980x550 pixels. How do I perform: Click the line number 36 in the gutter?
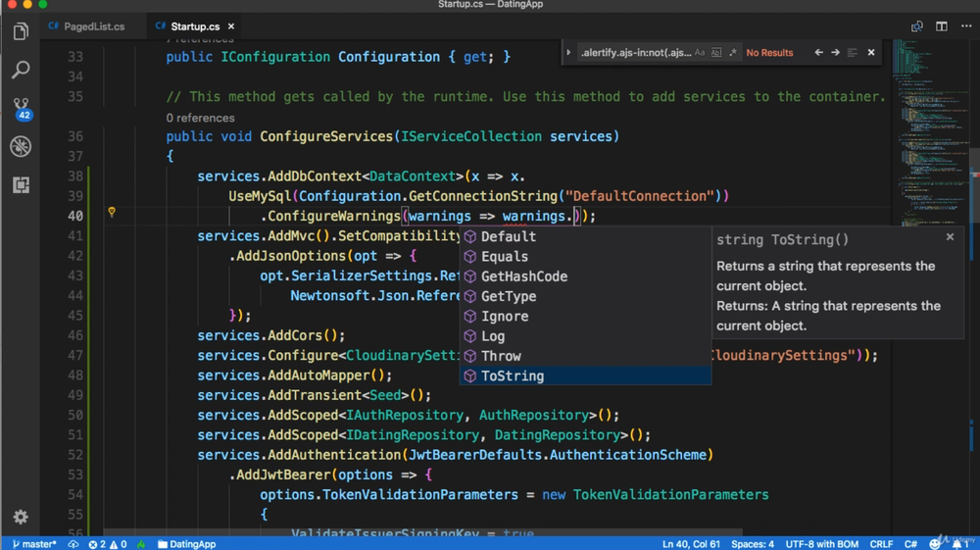[x=75, y=136]
